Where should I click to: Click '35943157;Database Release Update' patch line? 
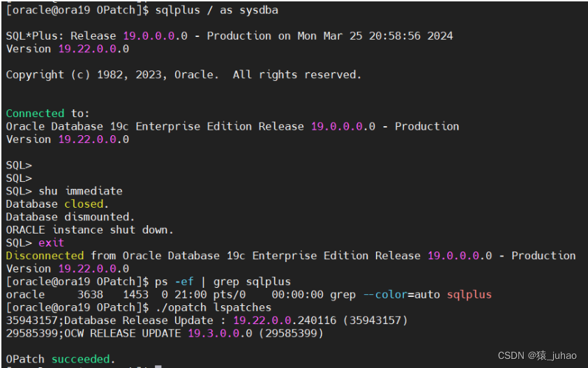tap(207, 321)
